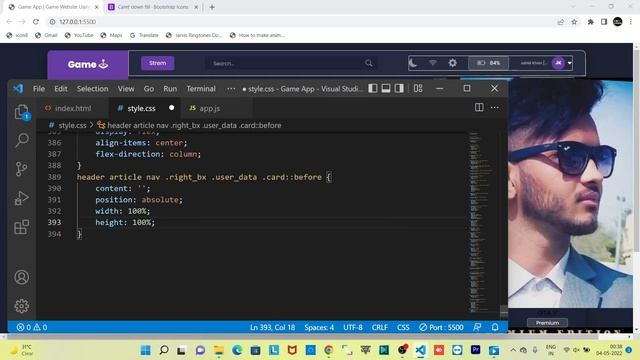Click the Game logo on the web page
The image size is (640, 360).
coord(88,64)
